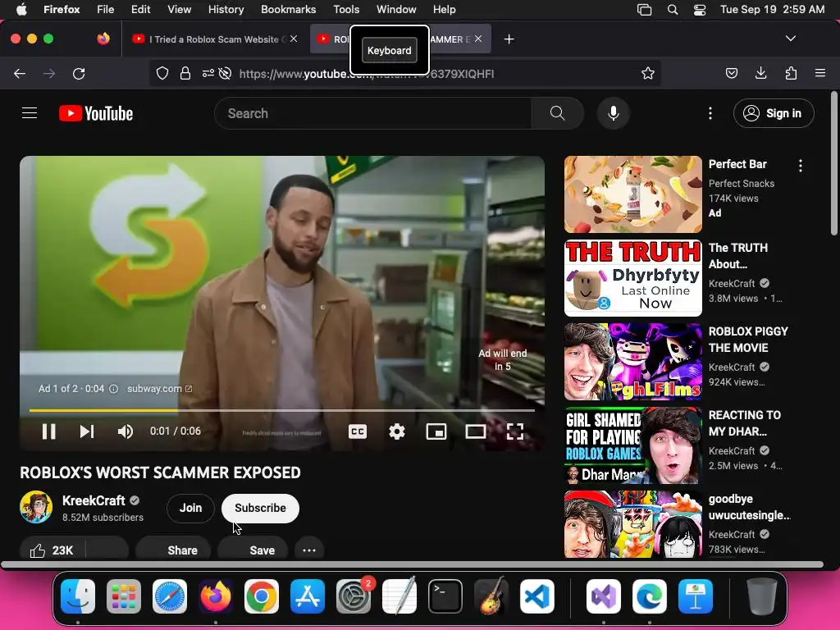
Task: Open KreekCraft channel avatar
Action: [x=36, y=507]
